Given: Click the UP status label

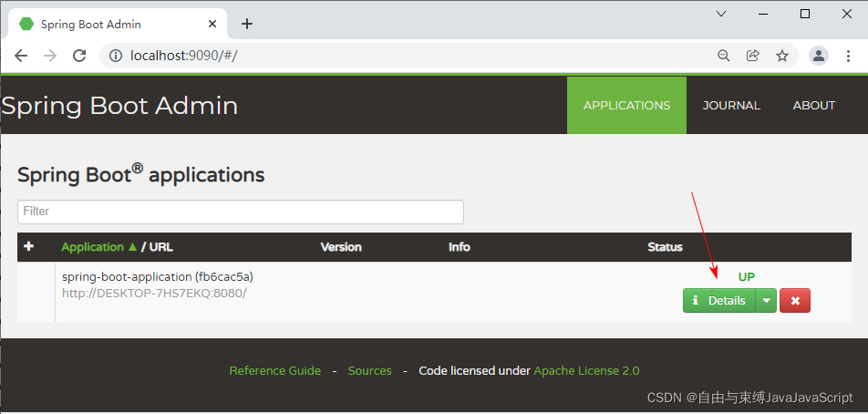Looking at the screenshot, I should click(x=746, y=276).
